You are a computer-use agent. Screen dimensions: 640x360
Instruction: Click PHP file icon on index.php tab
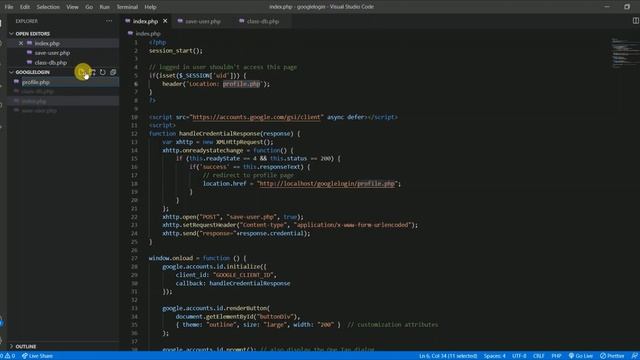coord(128,21)
